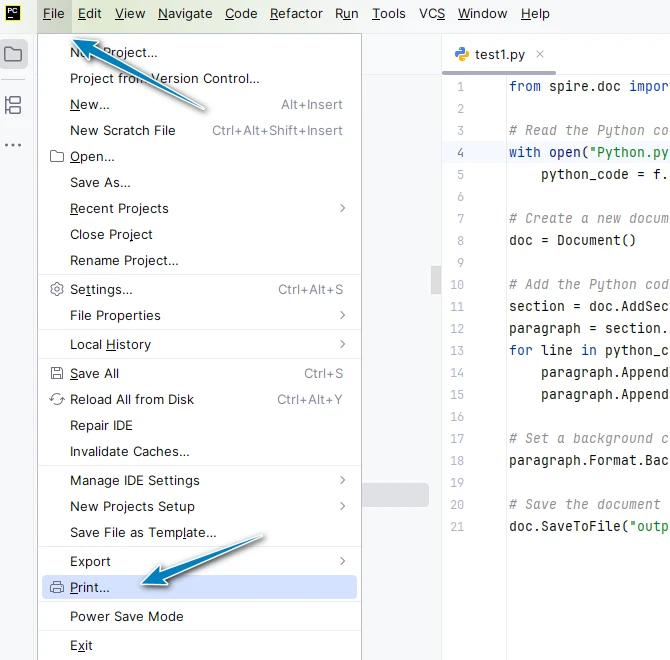Screen dimensions: 670x660
Task: Click the Python file icon on test1.py tab
Action: point(461,54)
